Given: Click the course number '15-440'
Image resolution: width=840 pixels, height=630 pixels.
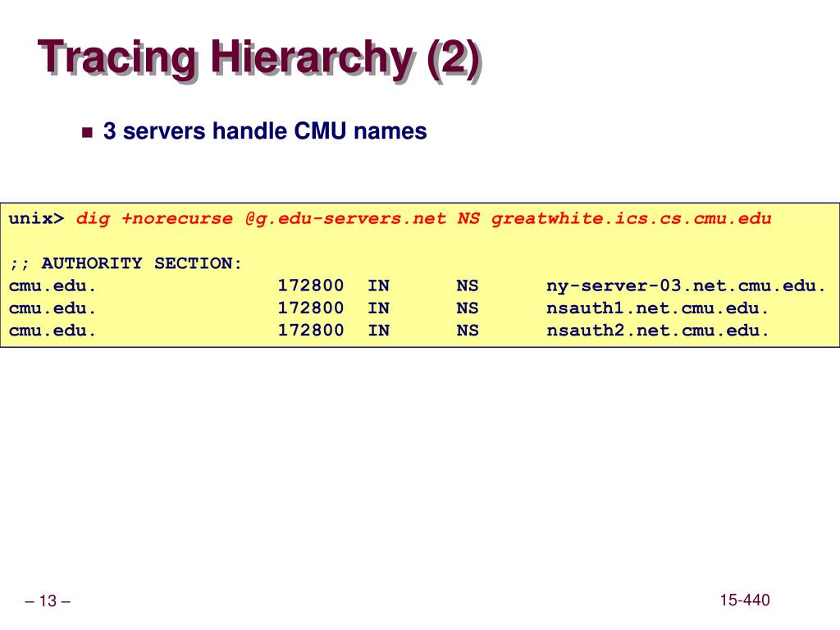Looking at the screenshot, I should point(745,600).
